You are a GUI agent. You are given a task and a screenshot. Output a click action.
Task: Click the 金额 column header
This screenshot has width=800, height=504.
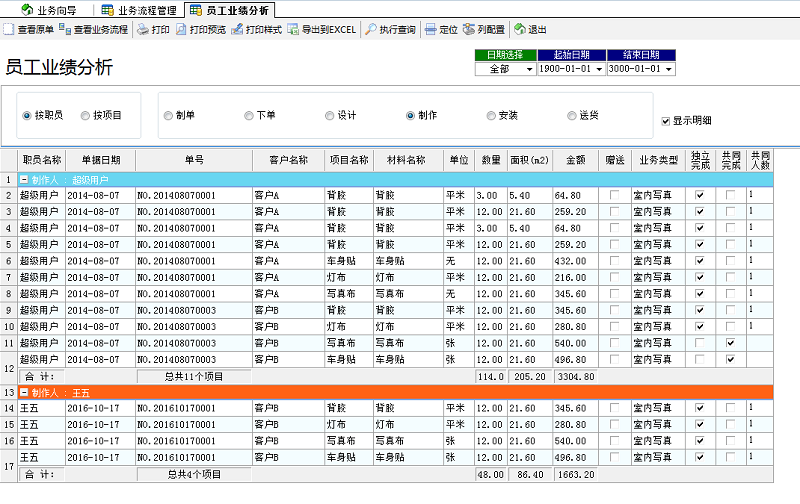pos(576,160)
